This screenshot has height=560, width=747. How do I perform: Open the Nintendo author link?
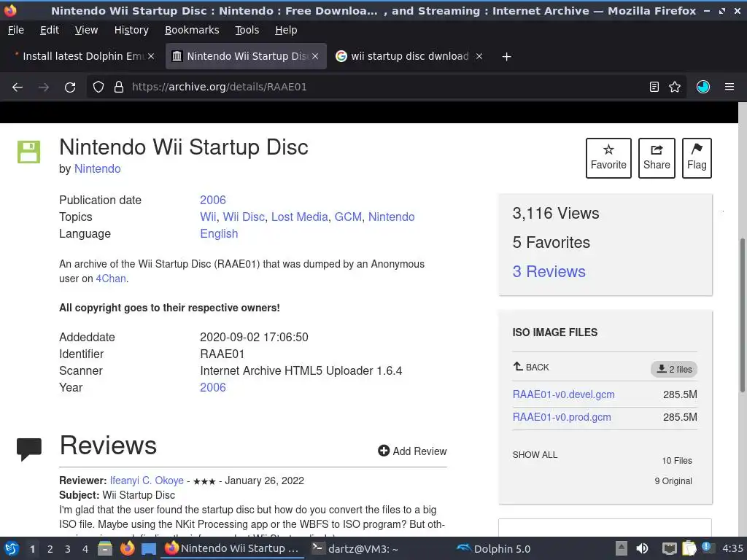click(x=97, y=169)
